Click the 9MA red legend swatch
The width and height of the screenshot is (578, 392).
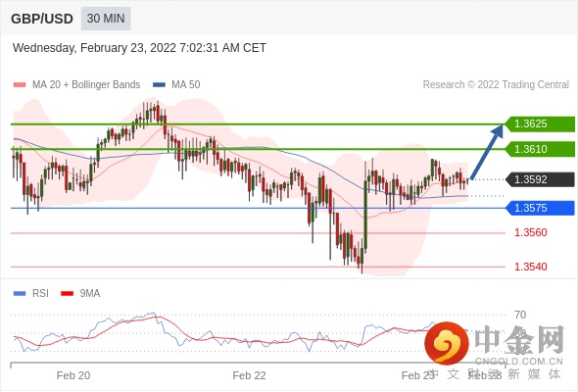[67, 294]
